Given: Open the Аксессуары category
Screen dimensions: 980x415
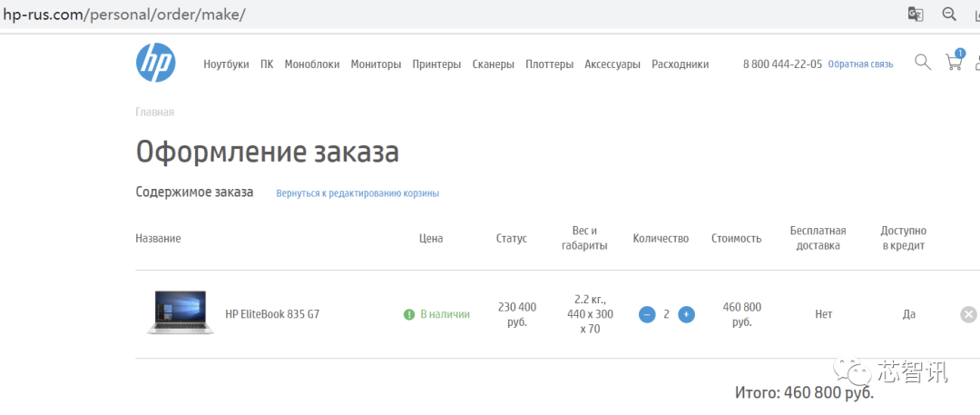Looking at the screenshot, I should 612,64.
